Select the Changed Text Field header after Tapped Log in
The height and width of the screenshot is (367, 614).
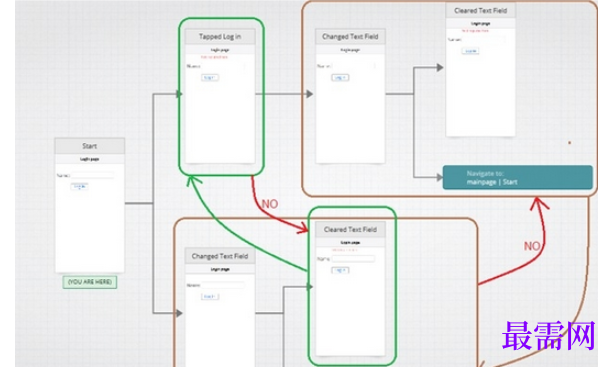350,36
